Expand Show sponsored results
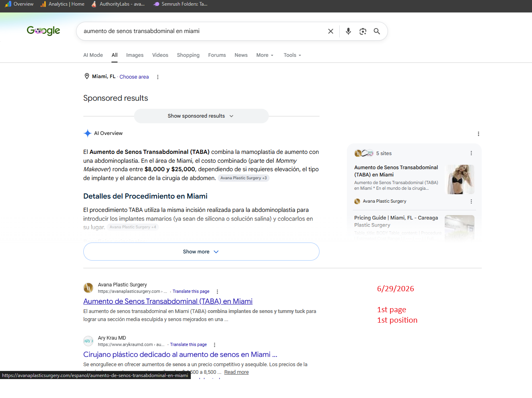Viewport: 532px width, 398px height. coord(201,116)
